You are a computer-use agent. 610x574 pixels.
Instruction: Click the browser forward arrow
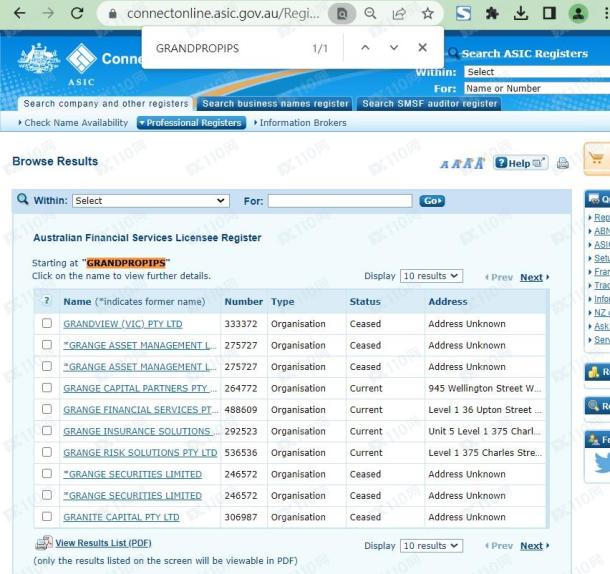(x=48, y=13)
